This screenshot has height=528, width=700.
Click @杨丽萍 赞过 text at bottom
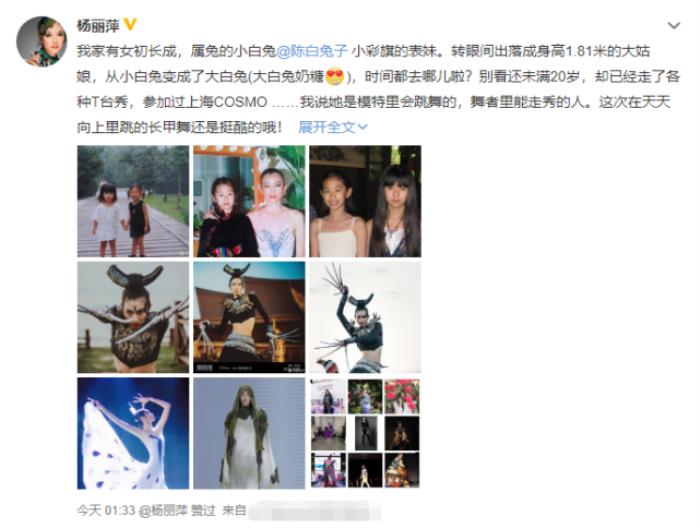tap(177, 510)
